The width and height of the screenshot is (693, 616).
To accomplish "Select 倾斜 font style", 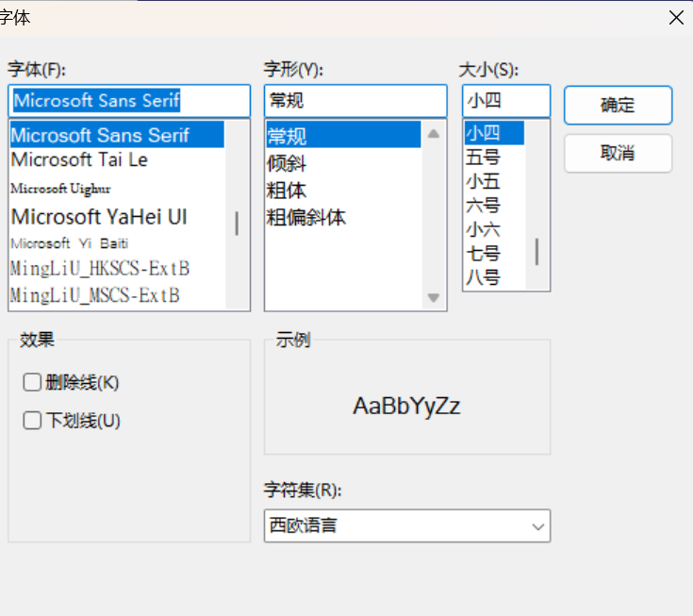I will pyautogui.click(x=343, y=163).
